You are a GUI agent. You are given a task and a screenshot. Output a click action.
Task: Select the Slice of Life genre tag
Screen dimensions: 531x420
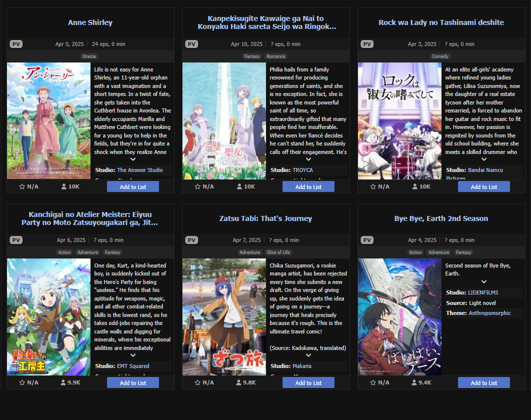click(278, 252)
